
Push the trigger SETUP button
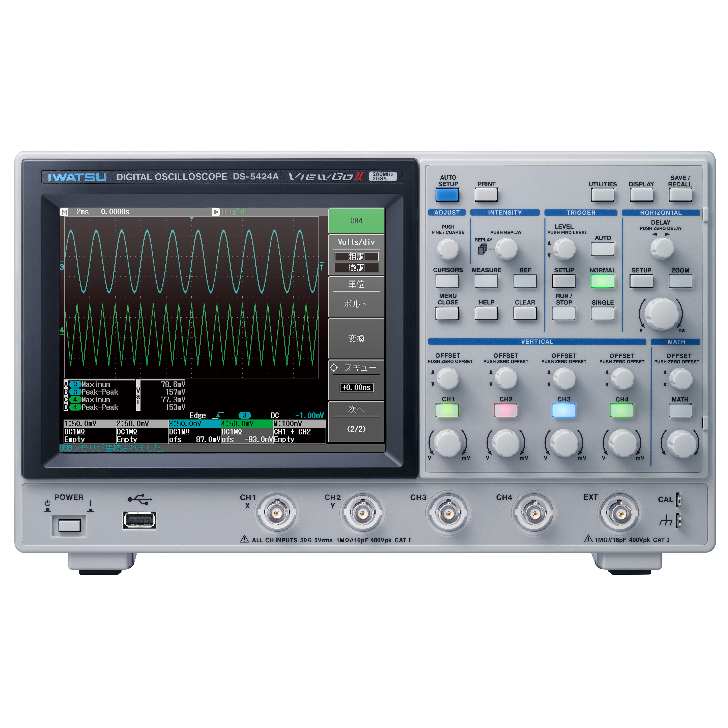pyautogui.click(x=564, y=281)
